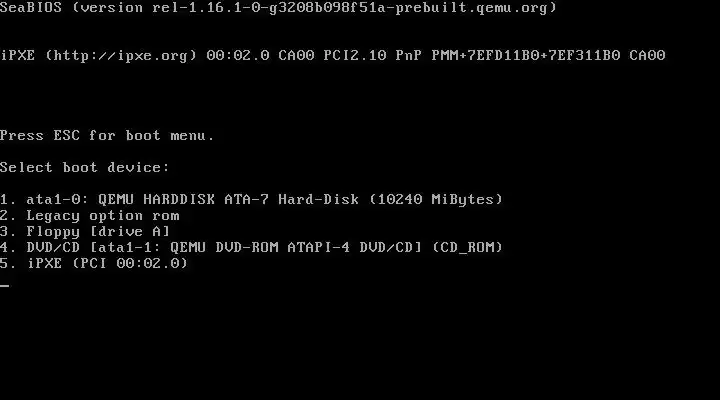Place focus on the blinking underscore cursor
The height and width of the screenshot is (400, 720).
pos(5,285)
